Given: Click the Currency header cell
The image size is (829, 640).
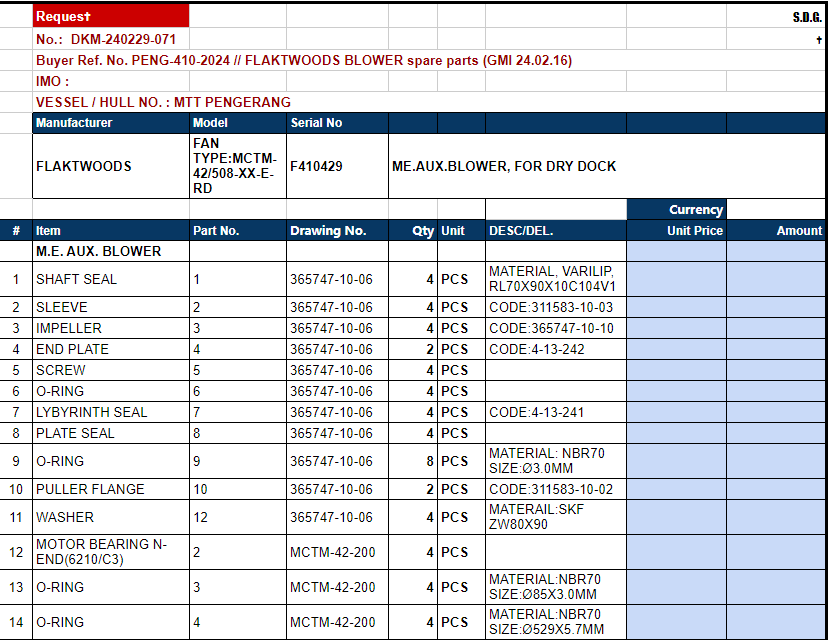Looking at the screenshot, I should coord(676,210).
